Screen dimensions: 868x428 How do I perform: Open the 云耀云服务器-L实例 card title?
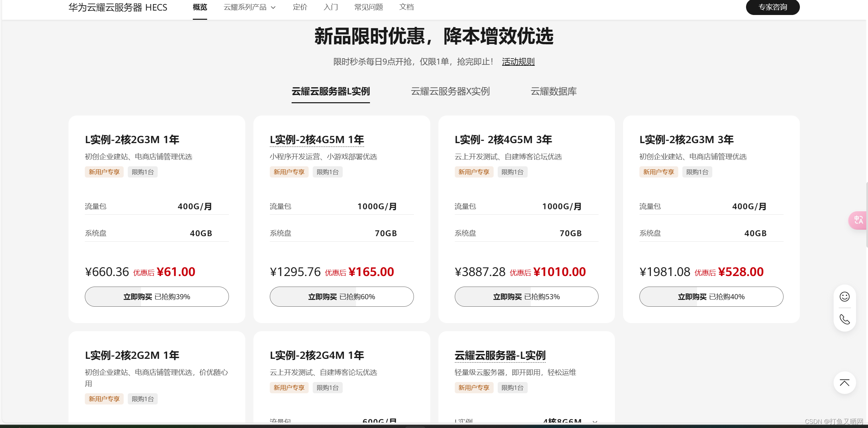500,355
